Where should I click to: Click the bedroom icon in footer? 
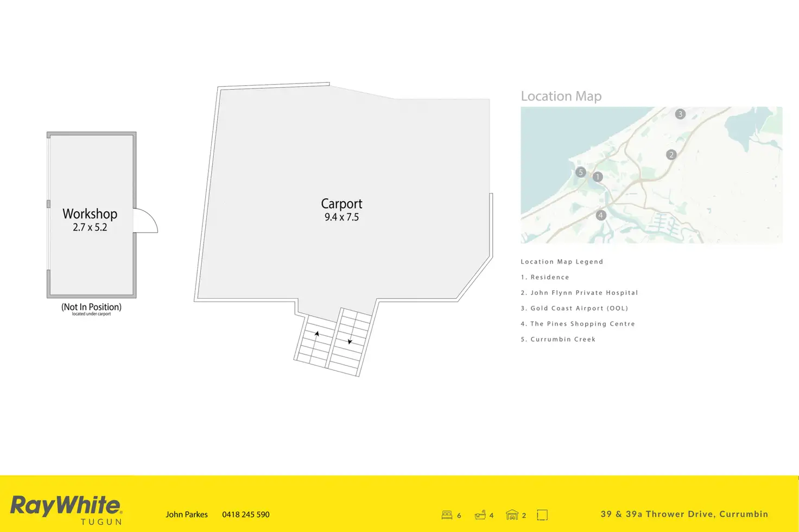pos(447,515)
